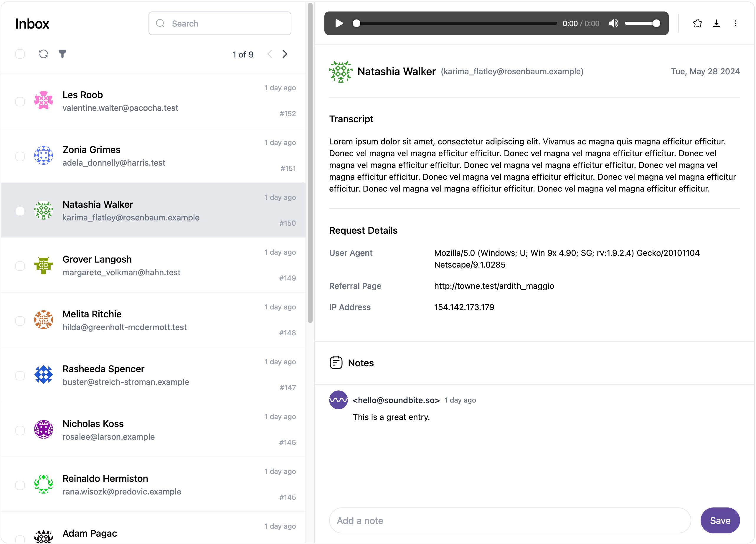This screenshot has width=756, height=544.
Task: Mute the audio playback volume
Action: pos(614,23)
